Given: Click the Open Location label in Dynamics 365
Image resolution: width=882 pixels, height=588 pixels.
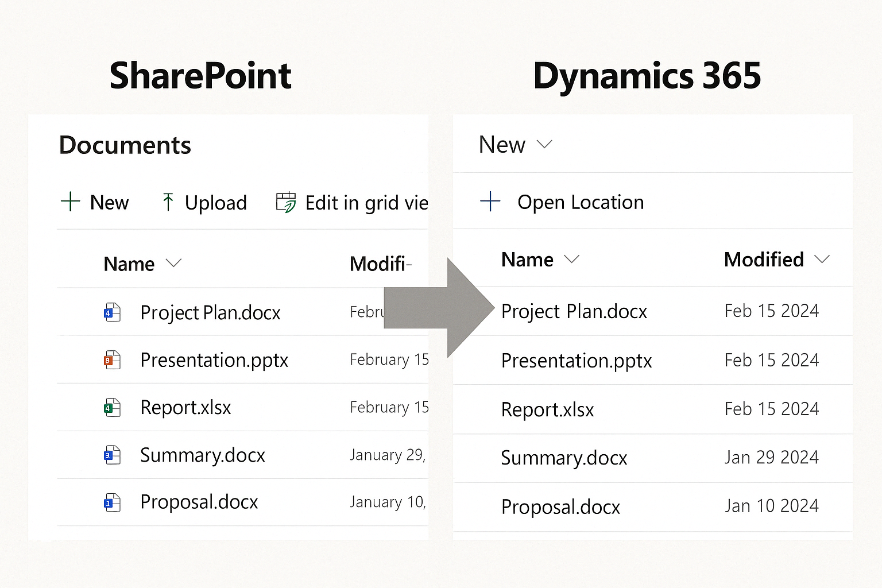Looking at the screenshot, I should (x=581, y=202).
